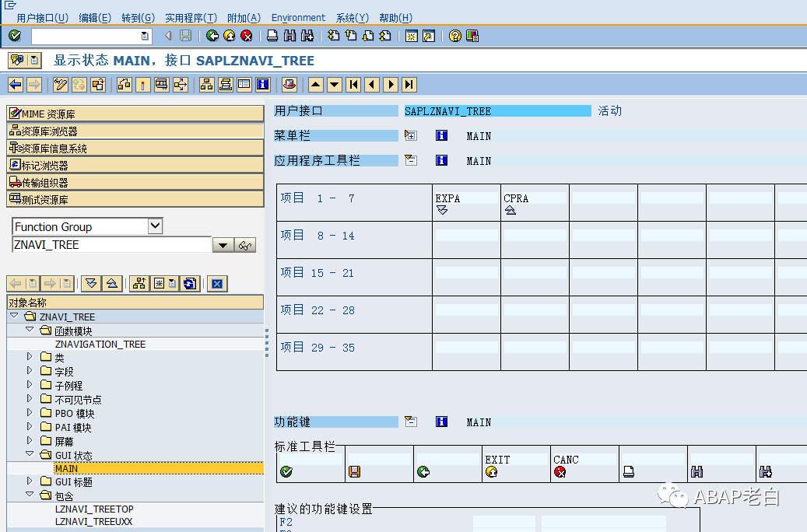Click the command input field in top toolbar

pyautogui.click(x=91, y=36)
